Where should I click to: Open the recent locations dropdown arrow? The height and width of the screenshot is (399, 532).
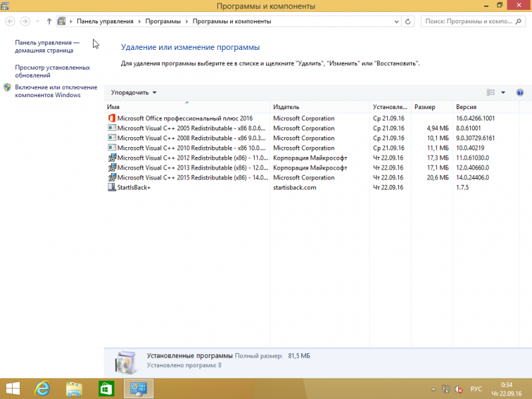(37, 21)
